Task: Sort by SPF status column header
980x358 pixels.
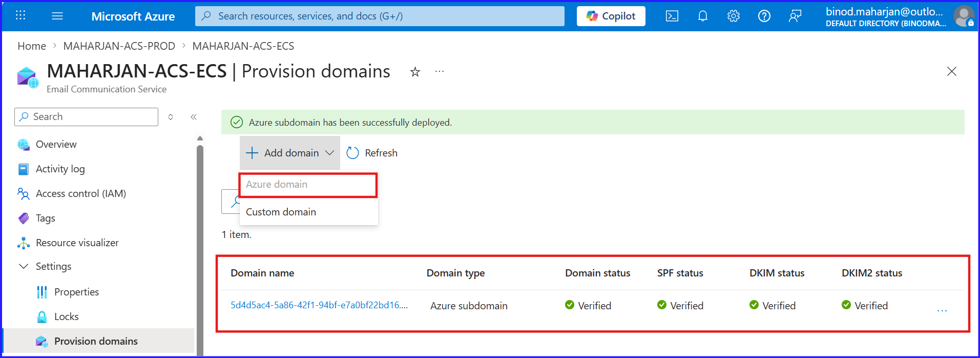Action: pos(680,273)
